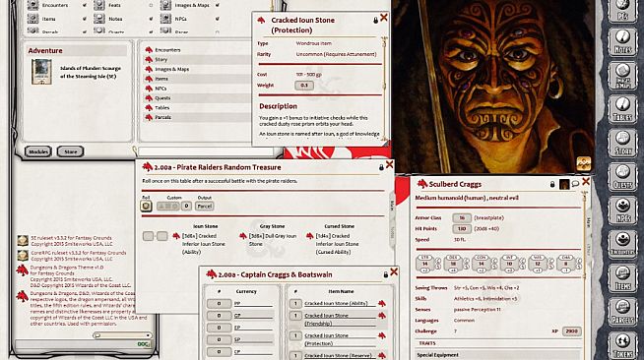
Task: Click the DEX ability score box
Action: (x=453, y=264)
